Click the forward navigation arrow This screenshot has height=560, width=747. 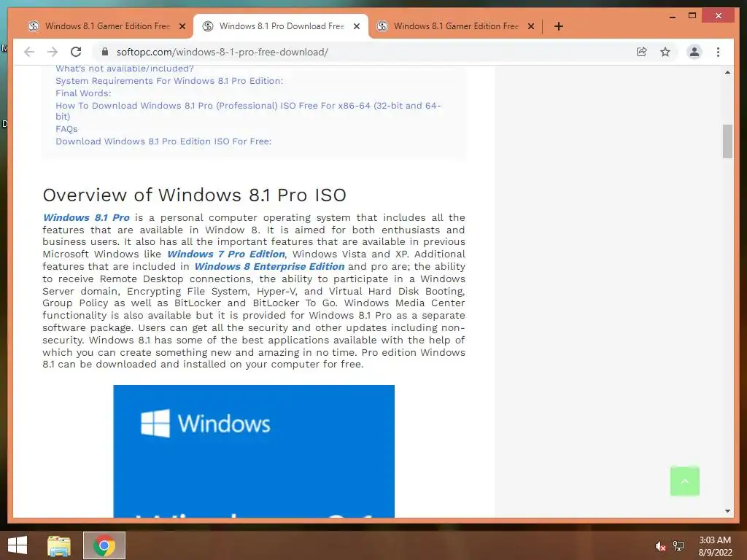tap(53, 52)
